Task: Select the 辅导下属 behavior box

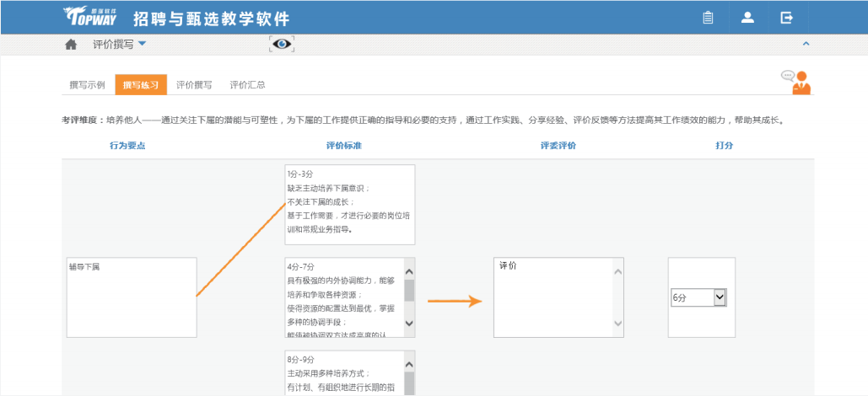Action: coord(132,297)
